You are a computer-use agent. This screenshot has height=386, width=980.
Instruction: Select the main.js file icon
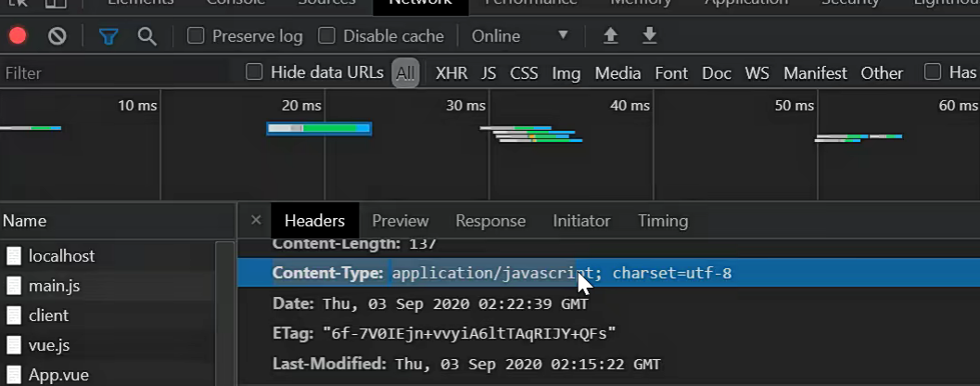pyautogui.click(x=14, y=286)
